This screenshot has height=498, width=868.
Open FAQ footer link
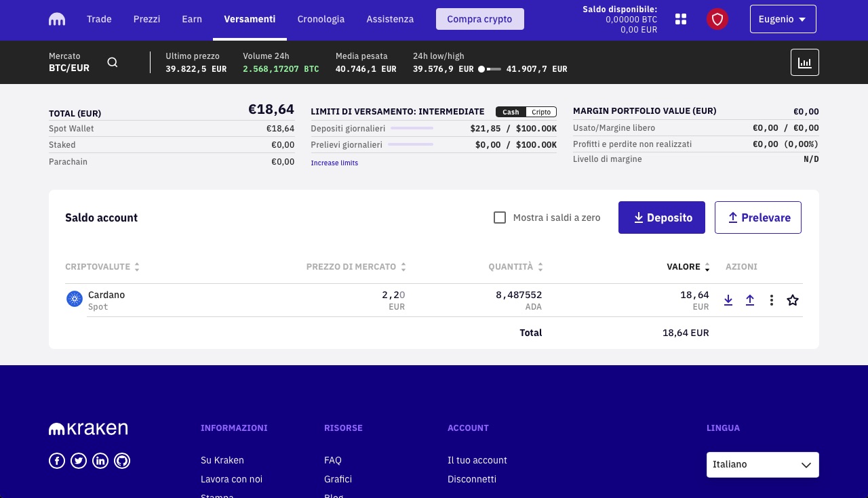click(333, 460)
